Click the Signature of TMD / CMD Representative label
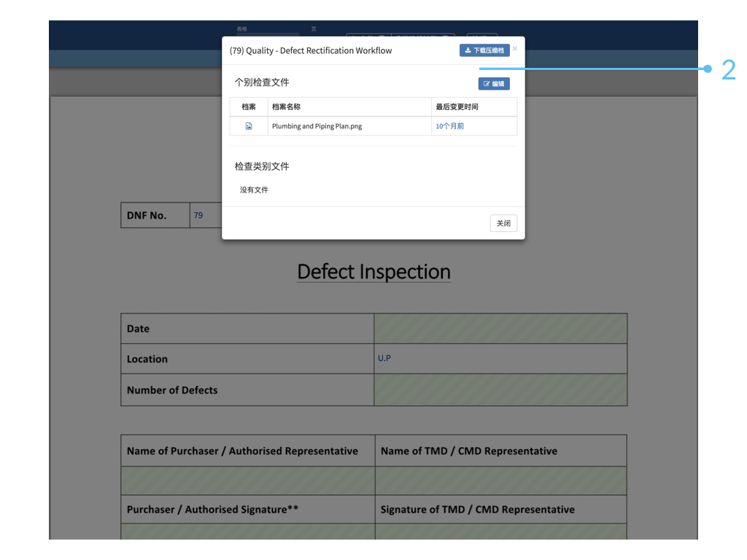The image size is (747, 560). coord(477,510)
